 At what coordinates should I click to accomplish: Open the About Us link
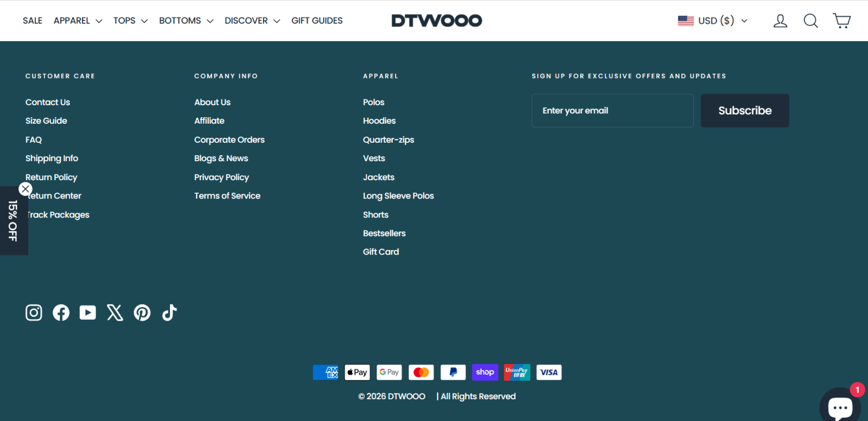click(212, 102)
